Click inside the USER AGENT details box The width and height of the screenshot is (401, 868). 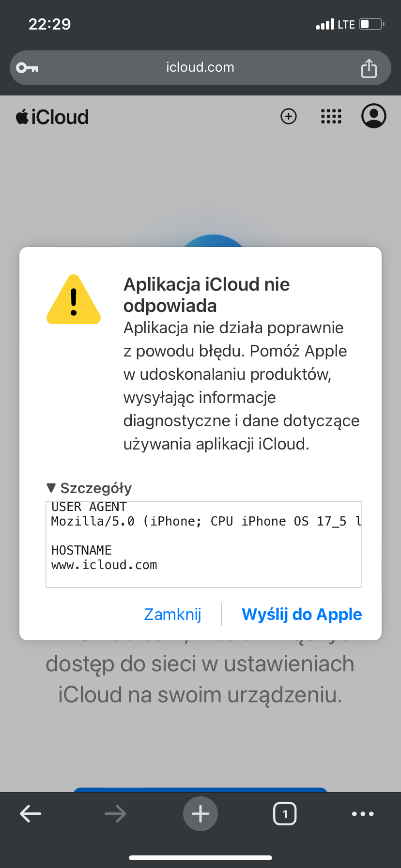point(204,544)
